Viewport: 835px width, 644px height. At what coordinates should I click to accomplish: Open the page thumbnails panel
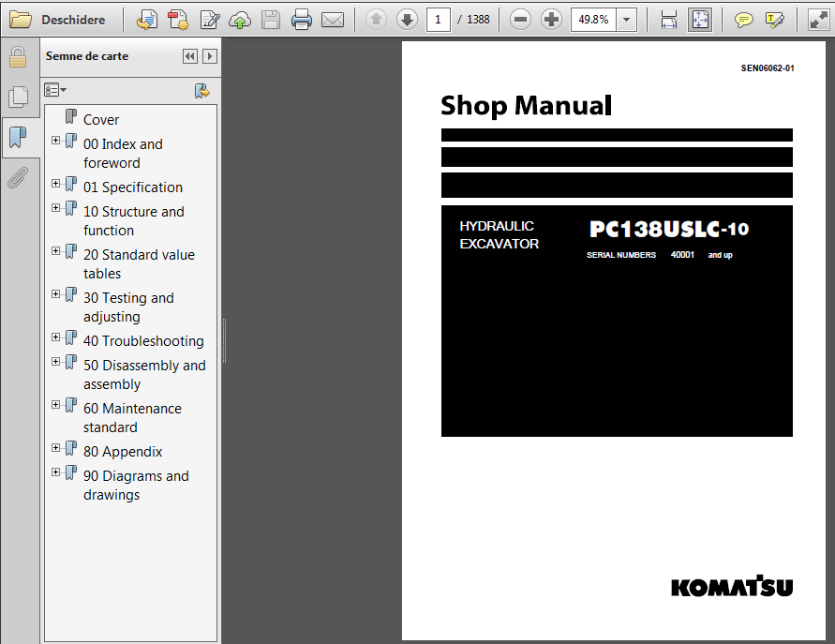click(x=18, y=97)
